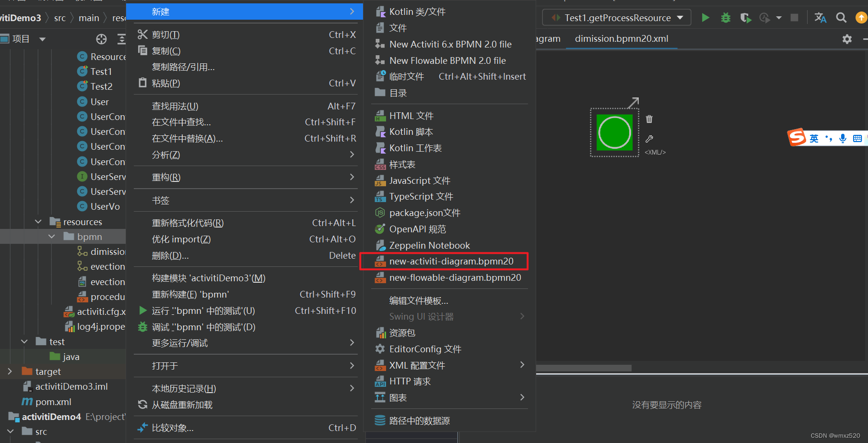Click the diagram horizontal scrollbar
The width and height of the screenshot is (868, 443).
pyautogui.click(x=584, y=368)
